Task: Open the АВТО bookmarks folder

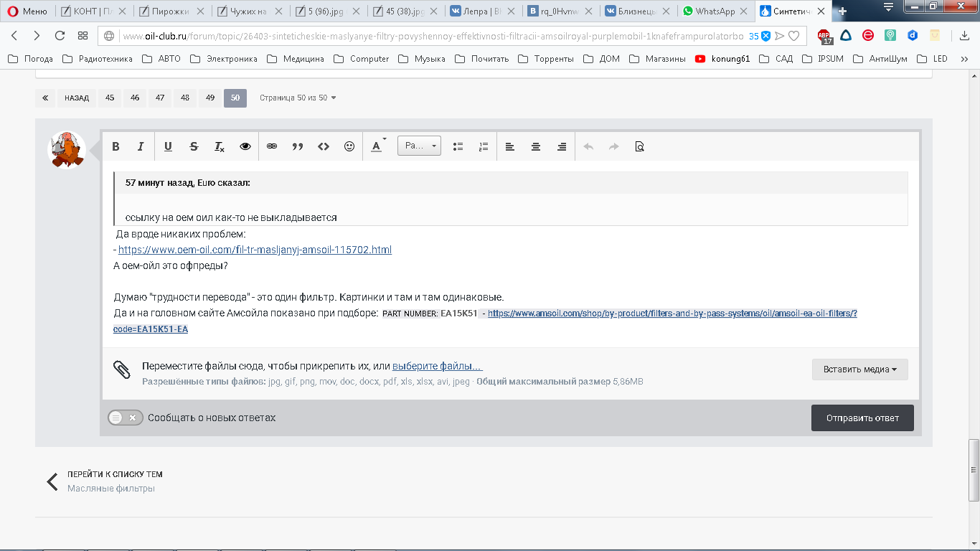Action: pyautogui.click(x=162, y=59)
